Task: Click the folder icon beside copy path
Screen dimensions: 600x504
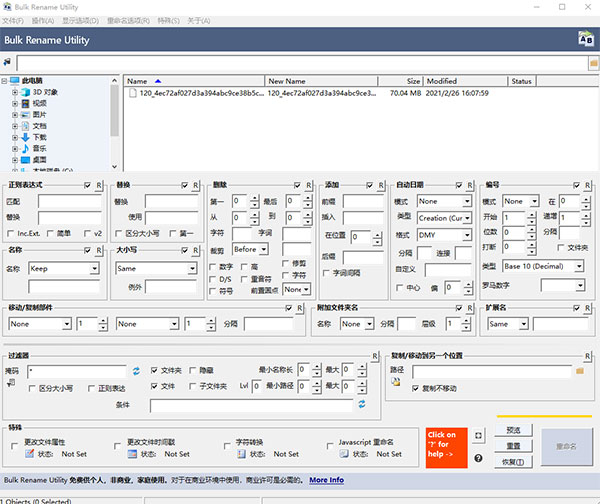Action: tap(580, 371)
